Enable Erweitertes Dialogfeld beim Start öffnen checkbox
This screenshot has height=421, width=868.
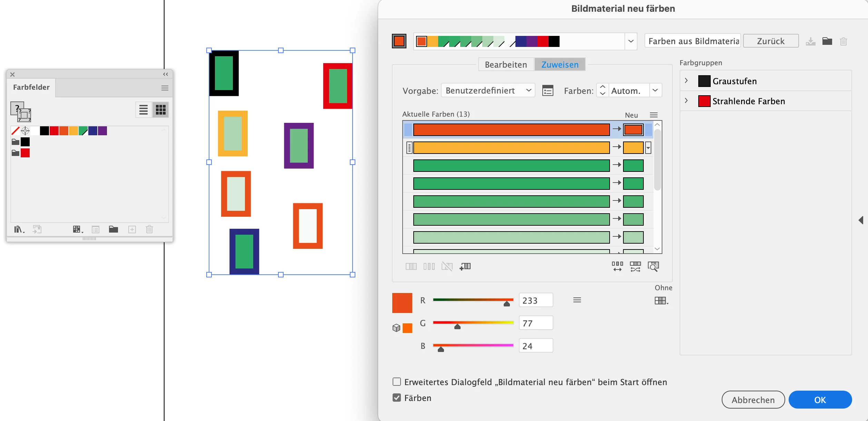point(397,382)
